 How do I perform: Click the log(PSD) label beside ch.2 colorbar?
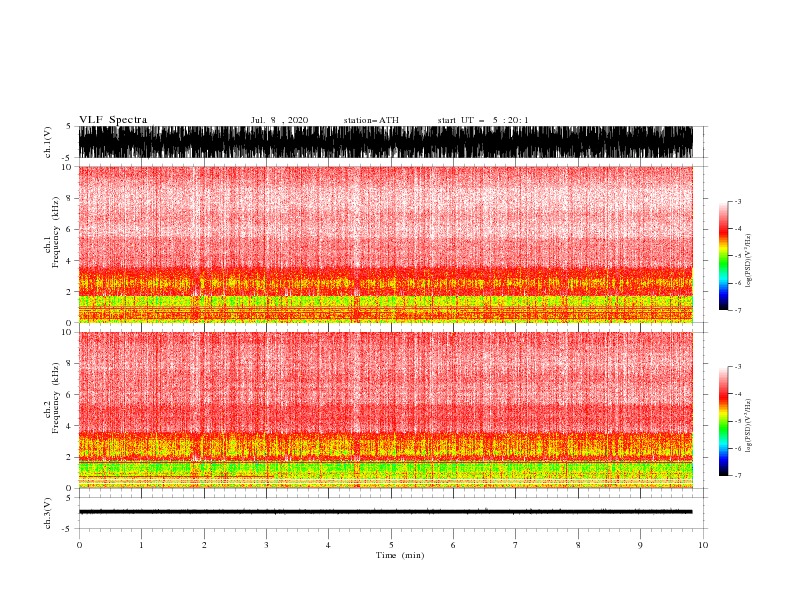pos(749,425)
